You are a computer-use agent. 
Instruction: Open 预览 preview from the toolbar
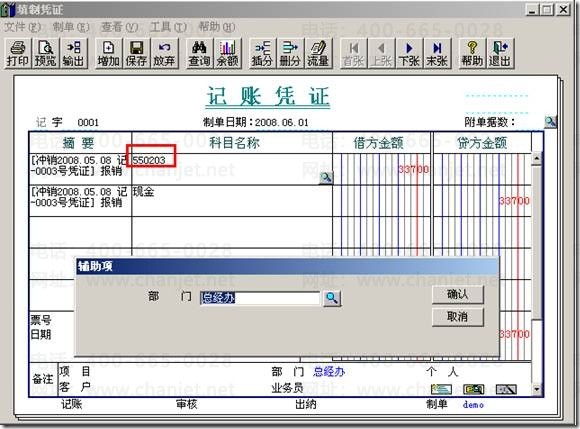[45, 54]
